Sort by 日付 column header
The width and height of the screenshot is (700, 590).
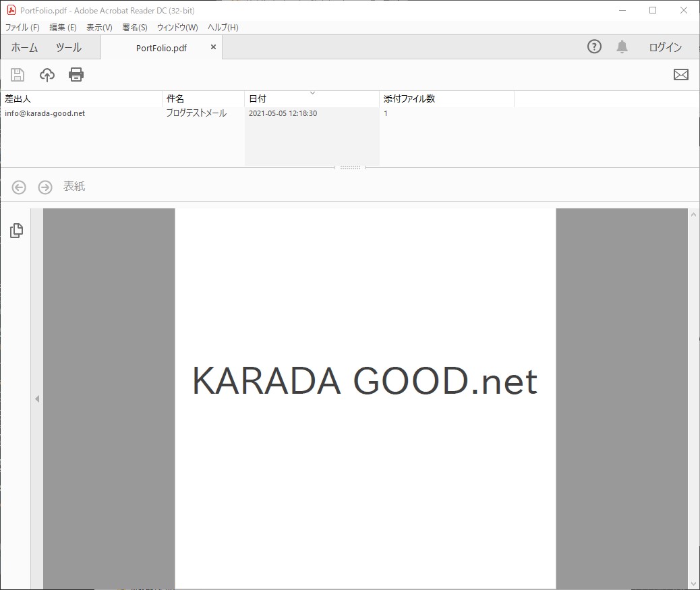click(312, 98)
